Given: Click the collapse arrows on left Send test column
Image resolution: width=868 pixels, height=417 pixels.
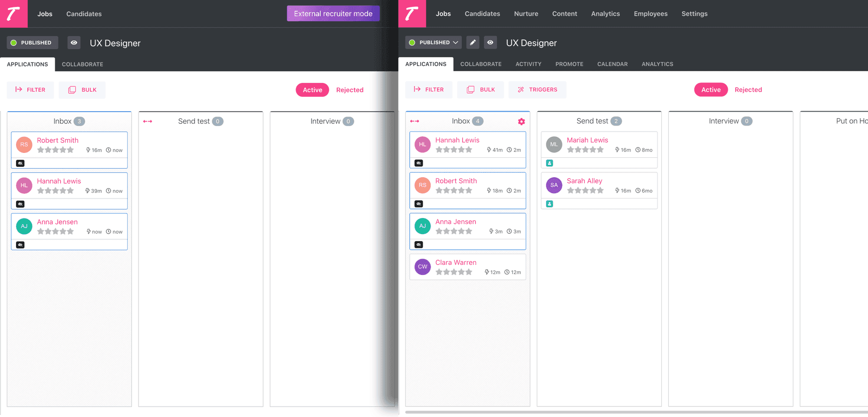Looking at the screenshot, I should click(x=148, y=121).
